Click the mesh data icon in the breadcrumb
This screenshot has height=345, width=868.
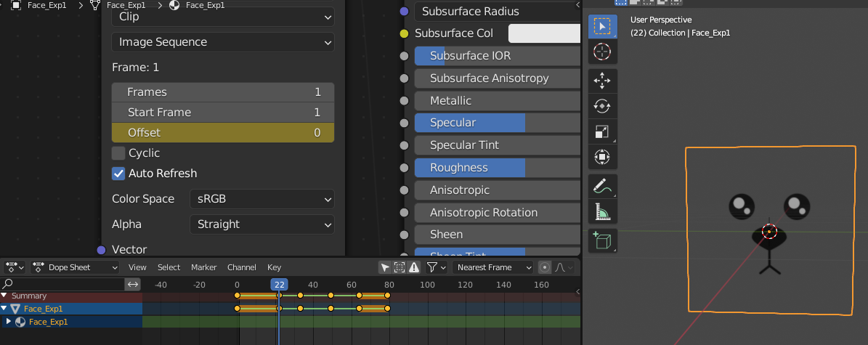pos(94,6)
